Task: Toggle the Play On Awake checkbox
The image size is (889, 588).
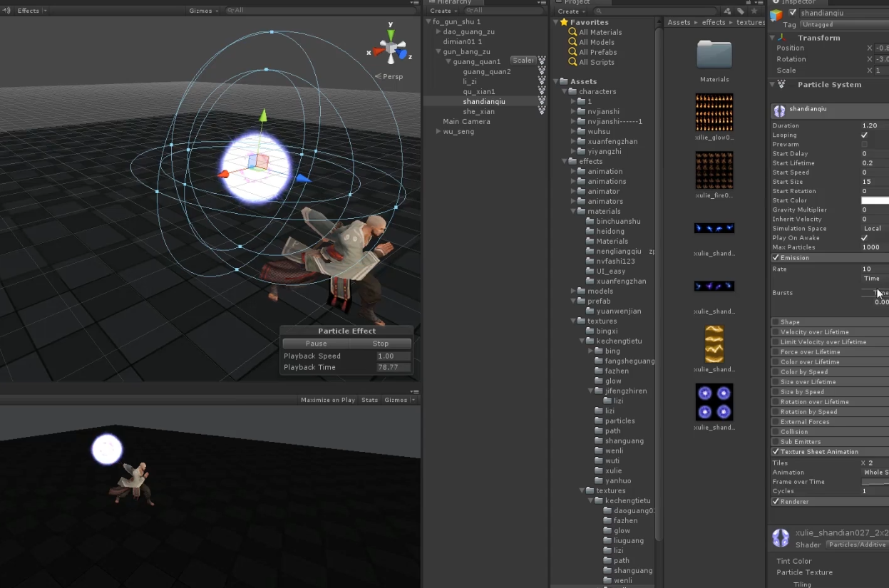Action: pos(865,237)
